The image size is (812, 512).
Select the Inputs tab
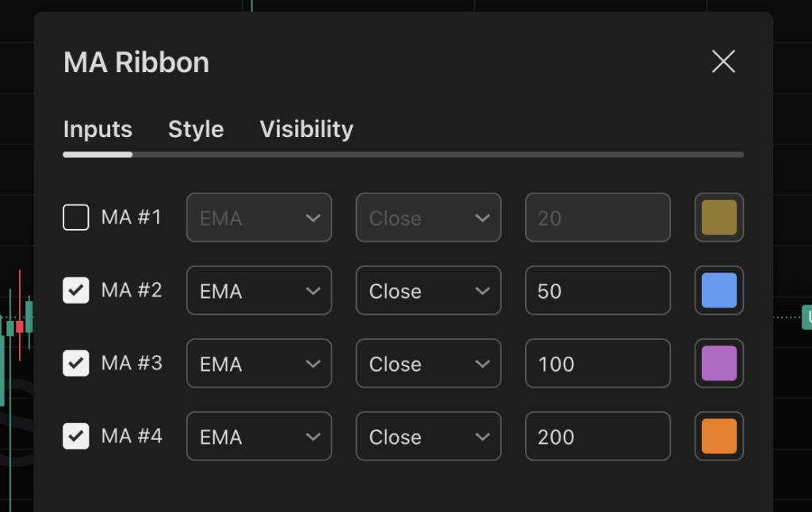98,129
